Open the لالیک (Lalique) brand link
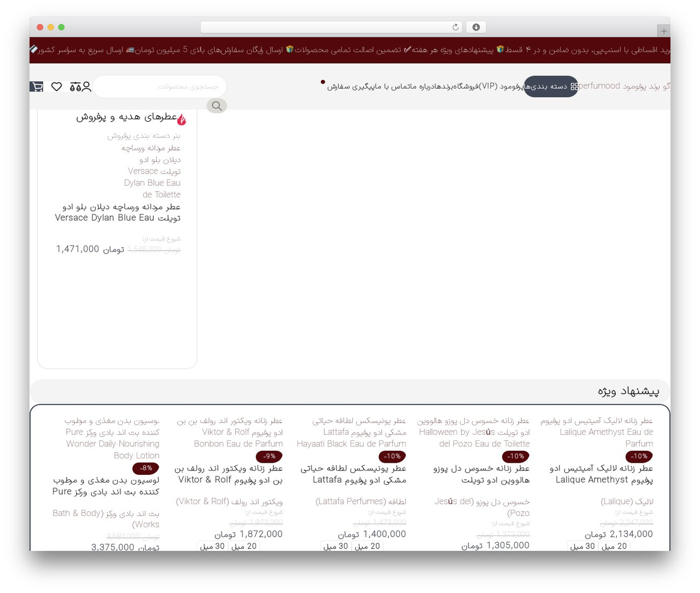 (627, 502)
